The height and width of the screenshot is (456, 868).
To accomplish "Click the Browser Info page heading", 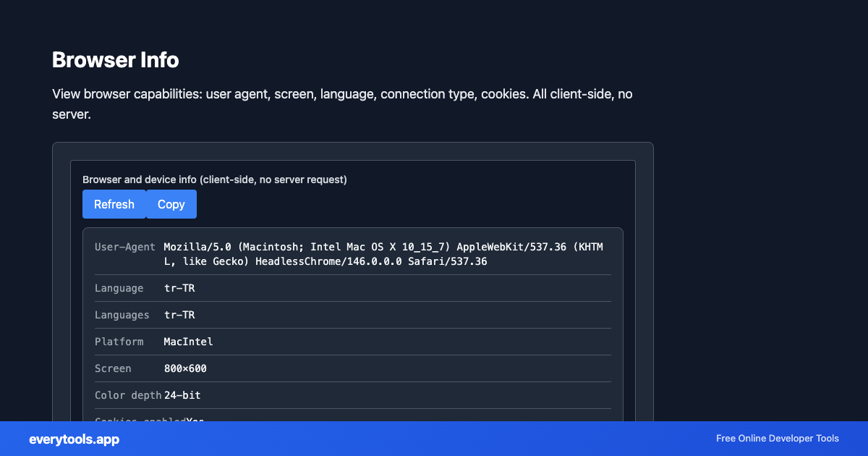I will (115, 61).
